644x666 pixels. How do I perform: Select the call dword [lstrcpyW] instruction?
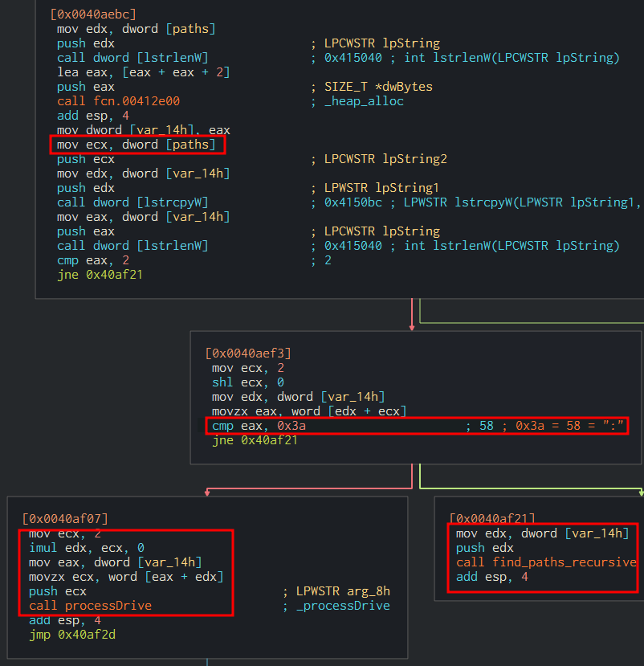132,202
